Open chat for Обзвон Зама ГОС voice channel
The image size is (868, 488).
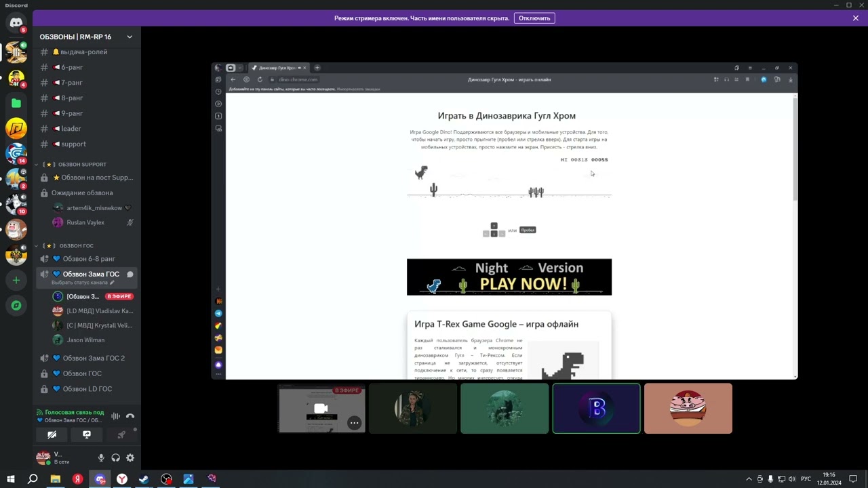(x=130, y=274)
